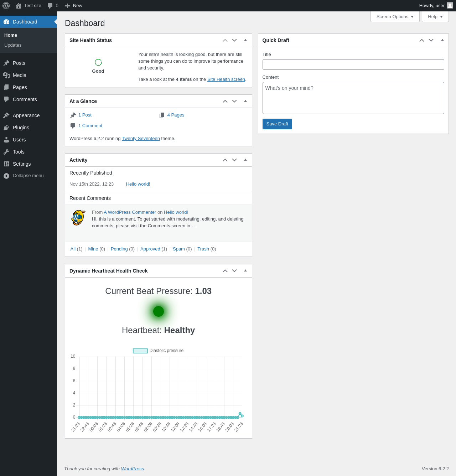
Task: Toggle Diastolic pressure legend in chart
Action: [158, 351]
